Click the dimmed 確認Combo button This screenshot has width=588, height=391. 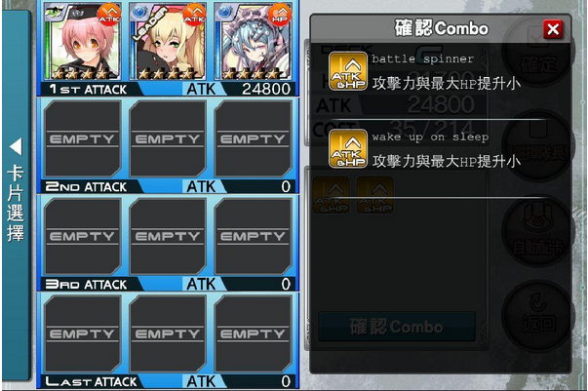pyautogui.click(x=397, y=327)
